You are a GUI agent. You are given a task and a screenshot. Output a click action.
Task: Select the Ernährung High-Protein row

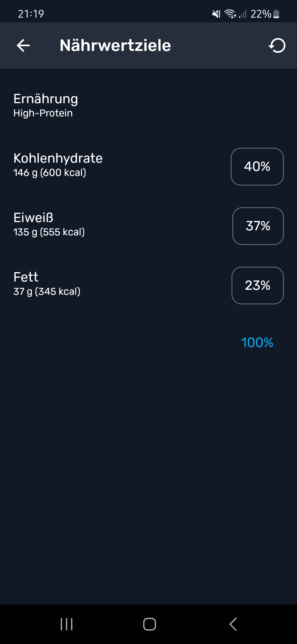148,106
